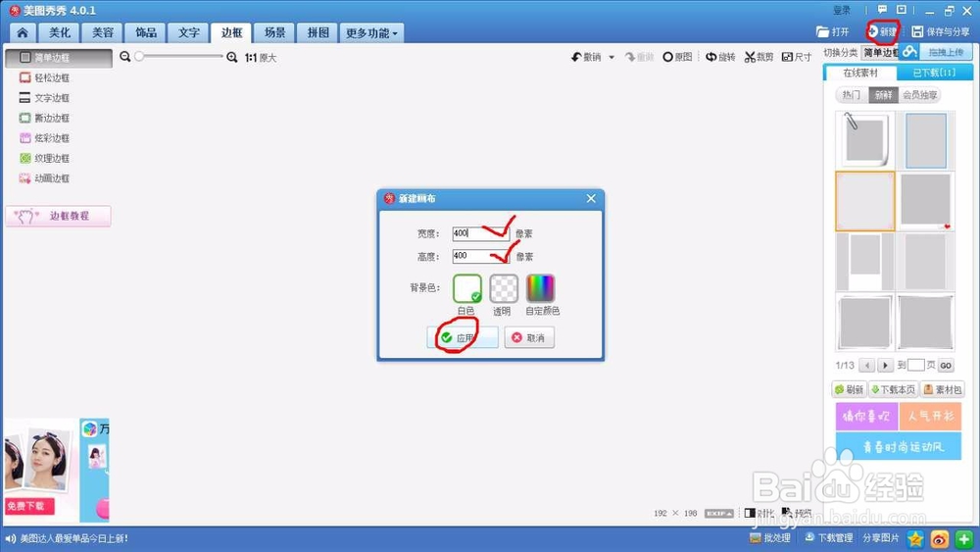This screenshot has width=980, height=552.
Task: Click the 撤销 undo button
Action: [586, 57]
